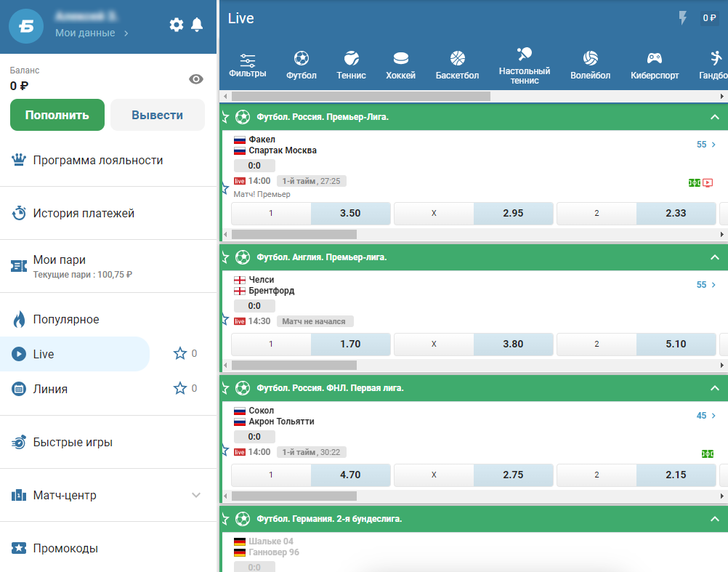Open video stream icon for Факел match
This screenshot has width=728, height=572.
tap(708, 183)
